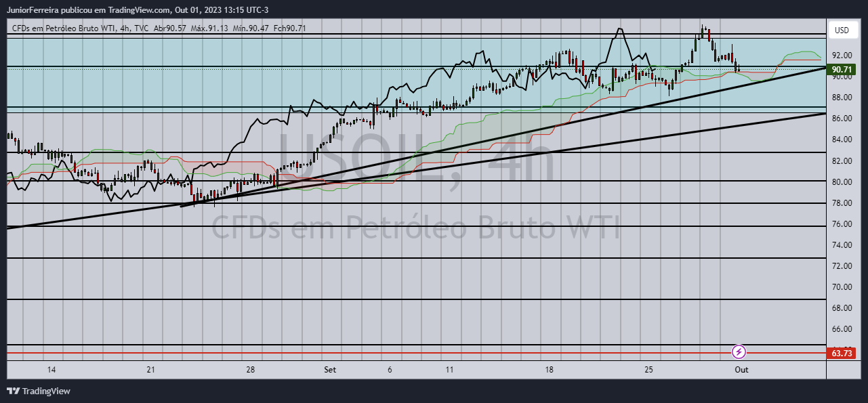
Task: Click the '25' date axis label
Action: tap(649, 370)
